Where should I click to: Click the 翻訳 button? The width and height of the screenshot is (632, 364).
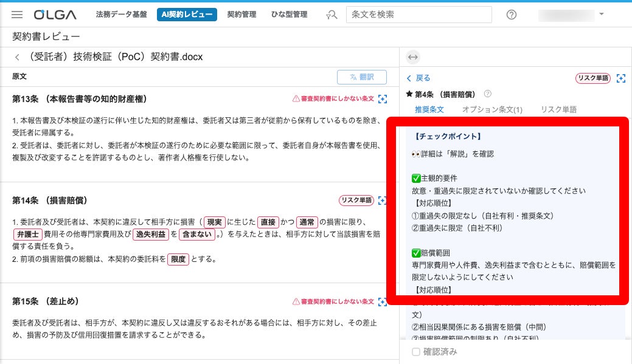tap(362, 77)
